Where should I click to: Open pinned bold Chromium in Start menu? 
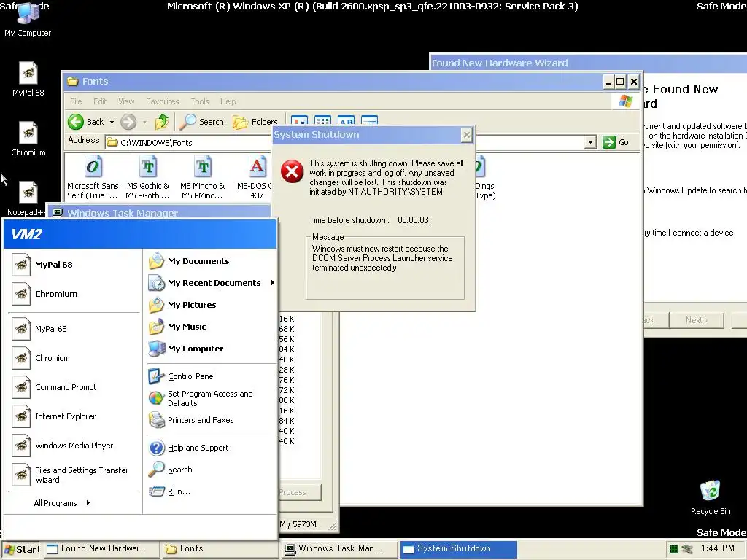[x=74, y=294]
